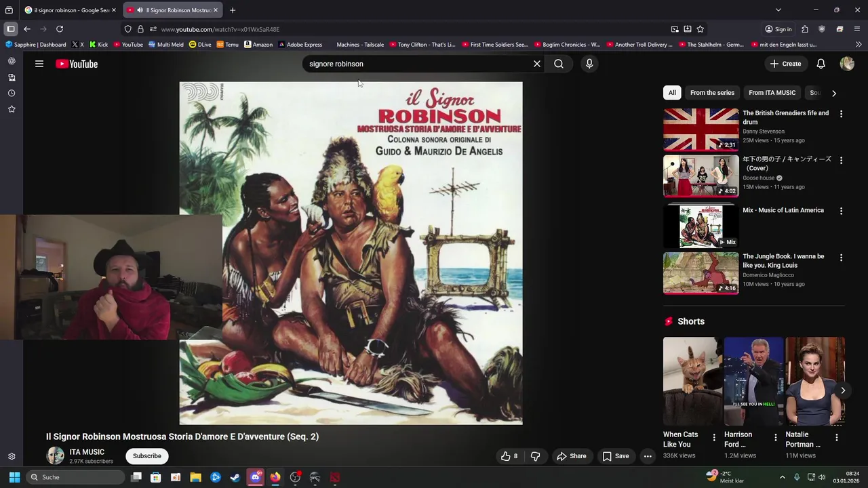
Task: Open the When Cats Short thumbnail
Action: point(693,381)
